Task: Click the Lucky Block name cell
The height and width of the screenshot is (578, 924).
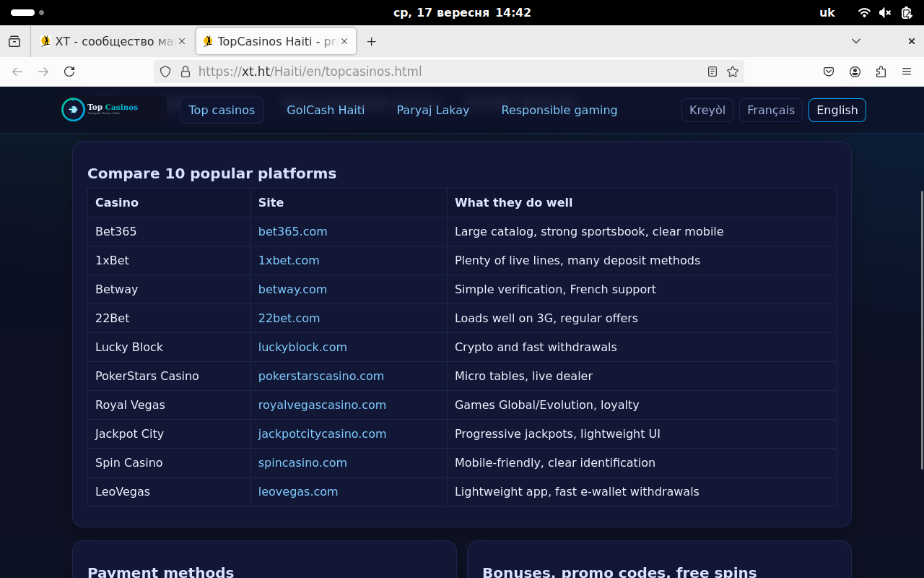Action: click(x=169, y=347)
